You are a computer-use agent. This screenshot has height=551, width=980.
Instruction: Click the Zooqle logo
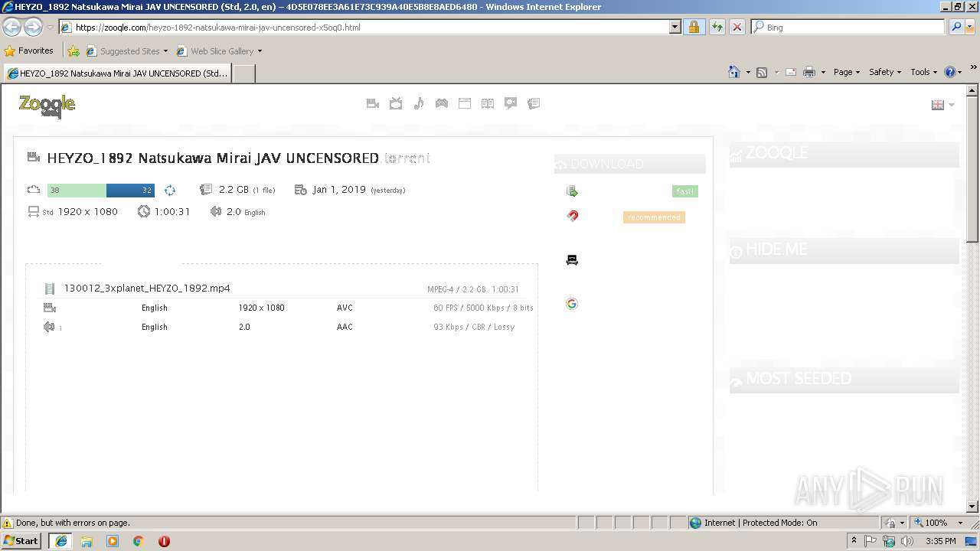pos(47,106)
